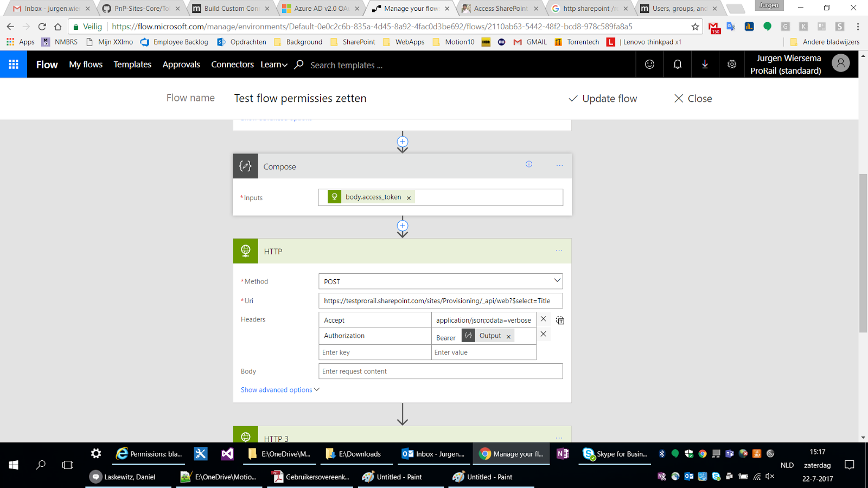This screenshot has width=868, height=488.
Task: Click the Uri field containing the SharePoint URL
Action: tap(441, 300)
